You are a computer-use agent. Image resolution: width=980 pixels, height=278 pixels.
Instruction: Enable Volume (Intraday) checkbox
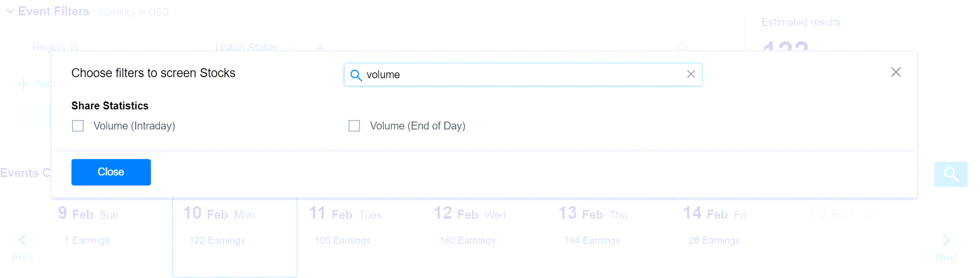click(78, 126)
